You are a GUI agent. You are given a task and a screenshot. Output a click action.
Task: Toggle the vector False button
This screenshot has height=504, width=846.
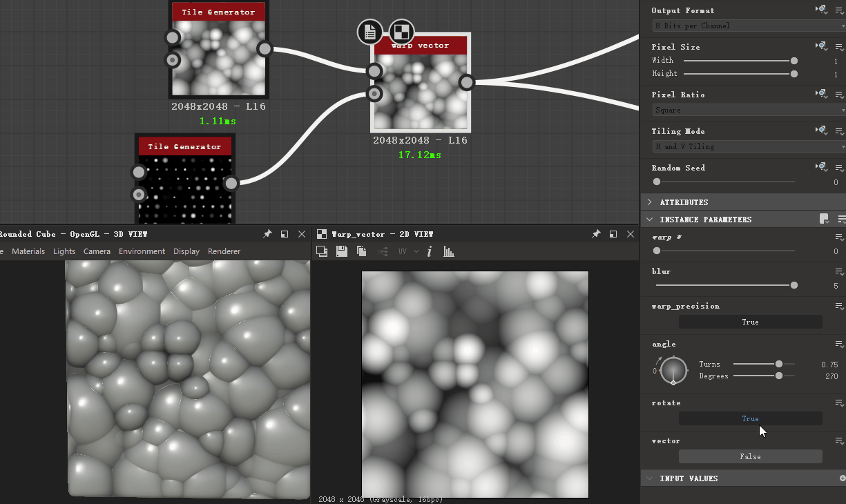pyautogui.click(x=750, y=456)
